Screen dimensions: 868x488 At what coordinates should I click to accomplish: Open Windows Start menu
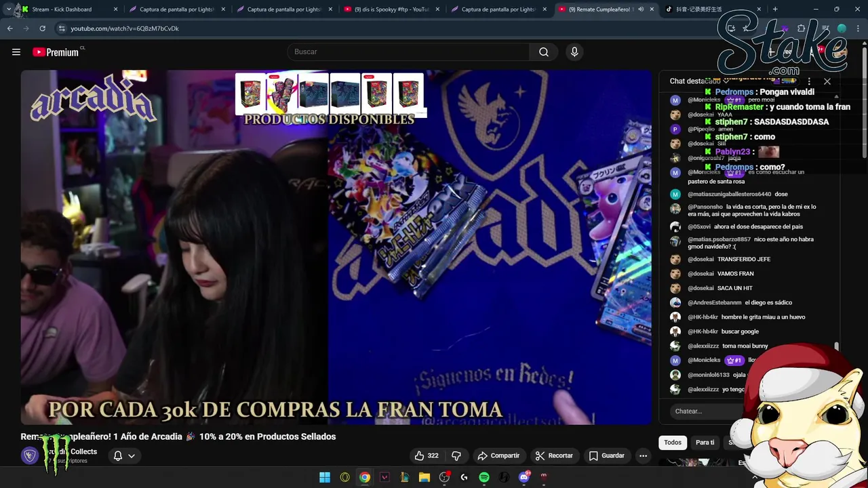point(325,477)
